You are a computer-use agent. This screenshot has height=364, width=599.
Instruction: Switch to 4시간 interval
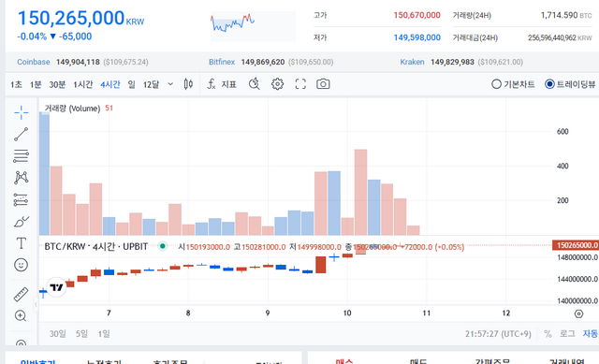click(x=110, y=84)
